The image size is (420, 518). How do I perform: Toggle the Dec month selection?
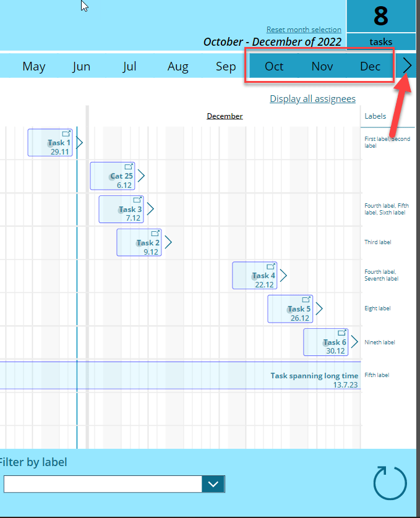coord(370,66)
